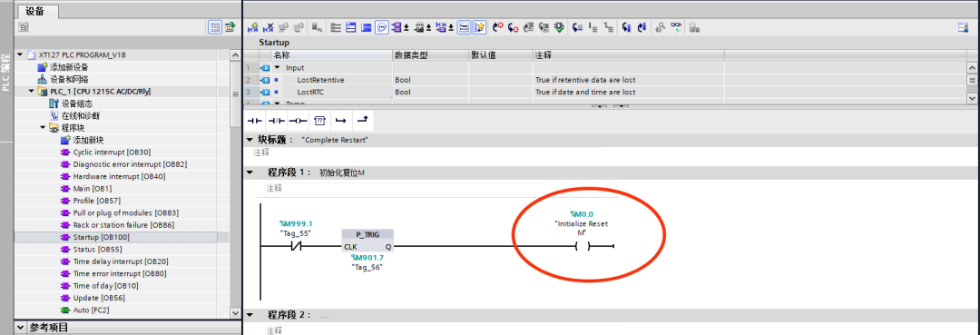Select Pull or plug of modules [OB83]
The width and height of the screenshot is (980, 335).
(125, 213)
